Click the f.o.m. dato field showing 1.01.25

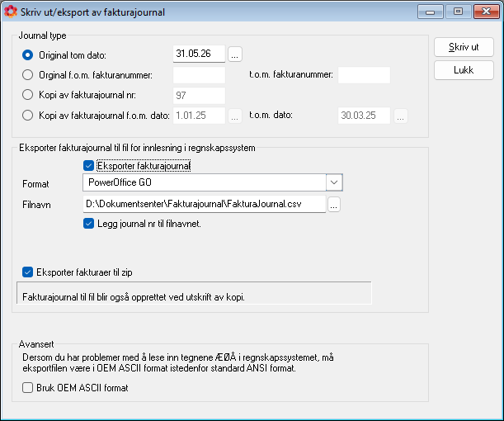199,116
